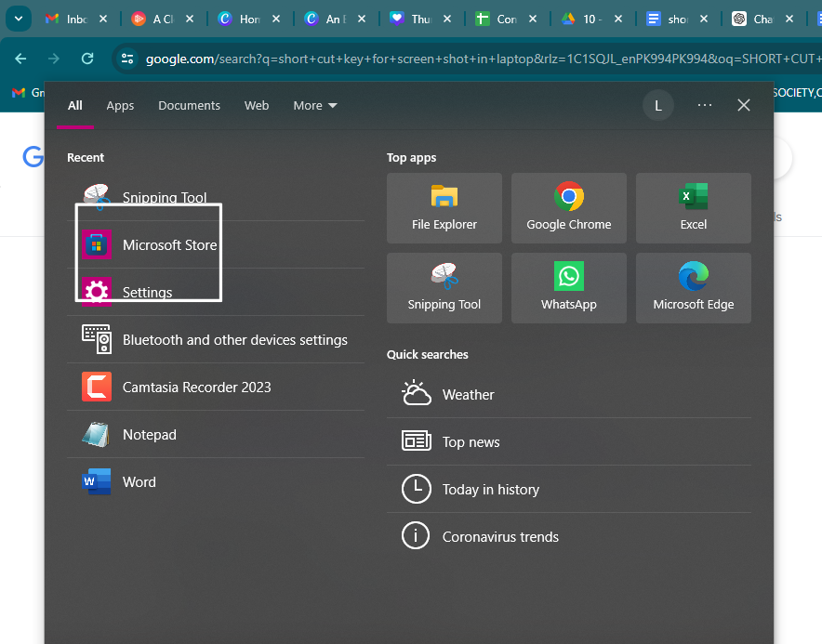This screenshot has width=822, height=644.
Task: Open the Microsoft Store from recent items
Action: pyautogui.click(x=170, y=244)
